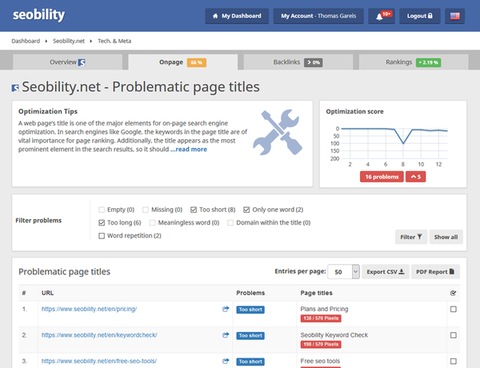Click the Problems column header
The image size is (480, 368).
coord(250,293)
